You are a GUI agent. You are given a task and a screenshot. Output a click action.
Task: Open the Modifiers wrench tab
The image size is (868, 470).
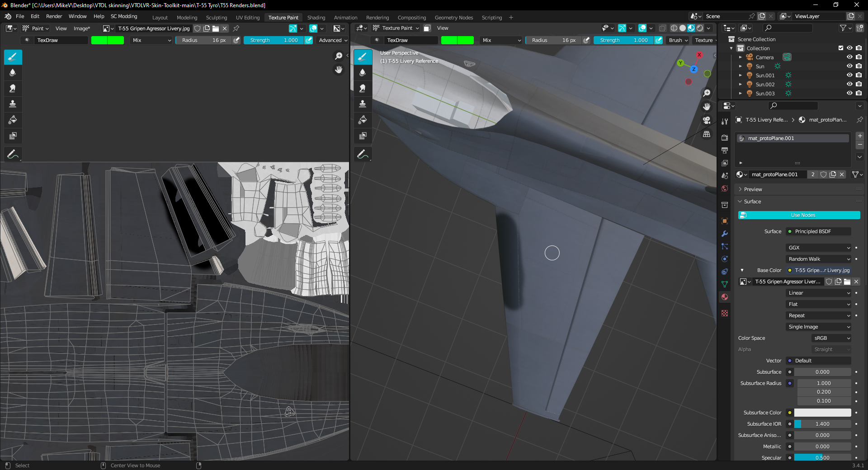(725, 234)
